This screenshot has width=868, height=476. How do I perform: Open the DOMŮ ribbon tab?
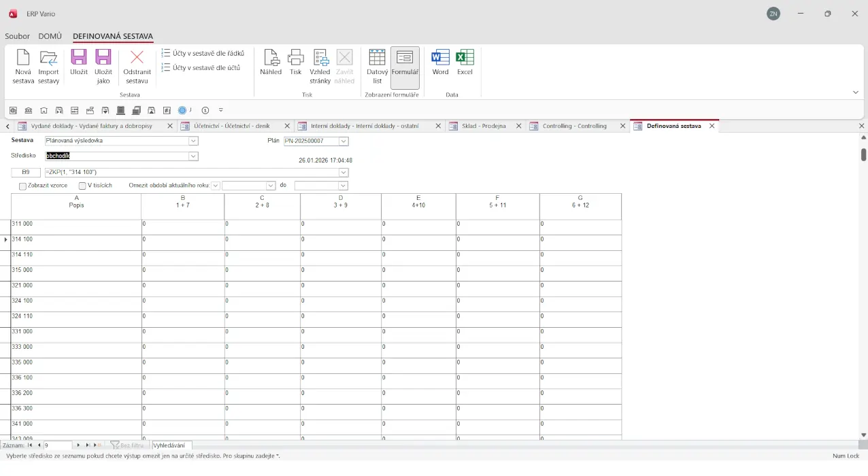click(x=50, y=36)
